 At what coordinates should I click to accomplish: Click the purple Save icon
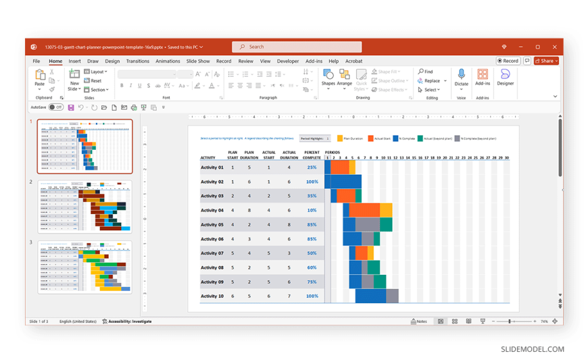71,107
